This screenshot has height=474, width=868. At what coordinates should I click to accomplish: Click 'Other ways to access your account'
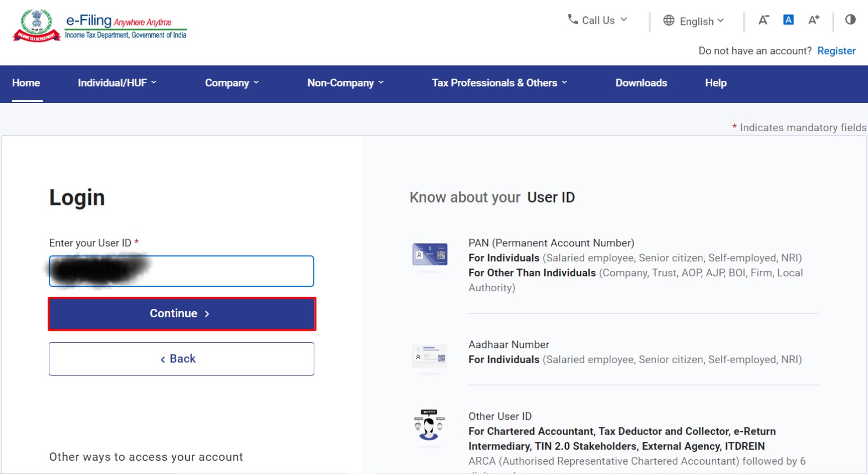point(146,457)
